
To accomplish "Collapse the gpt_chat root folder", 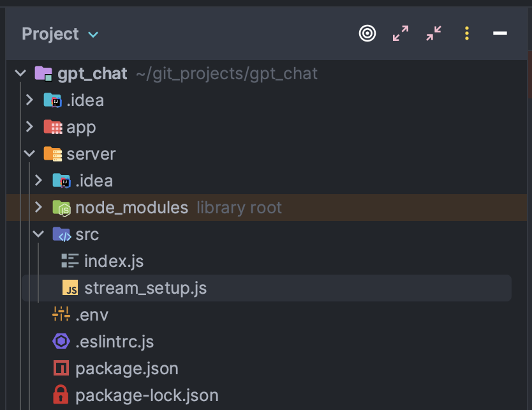I will pos(20,73).
